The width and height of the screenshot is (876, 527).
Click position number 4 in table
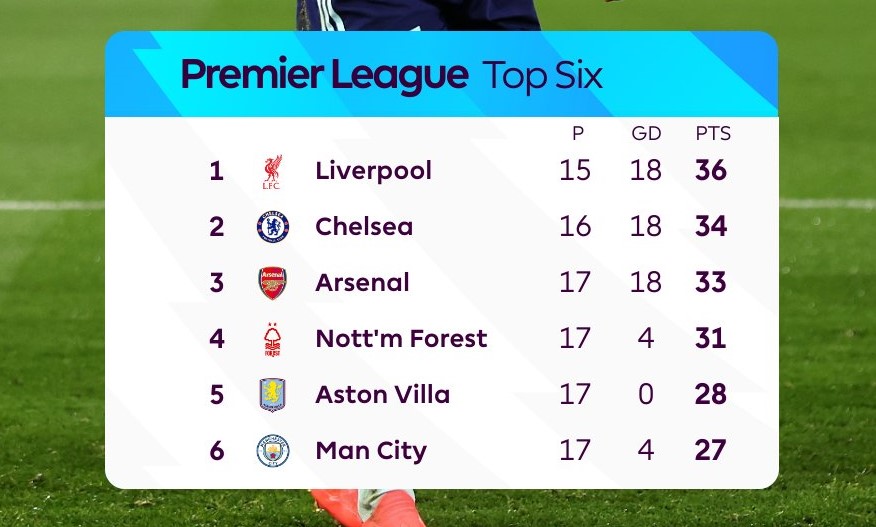coord(217,339)
